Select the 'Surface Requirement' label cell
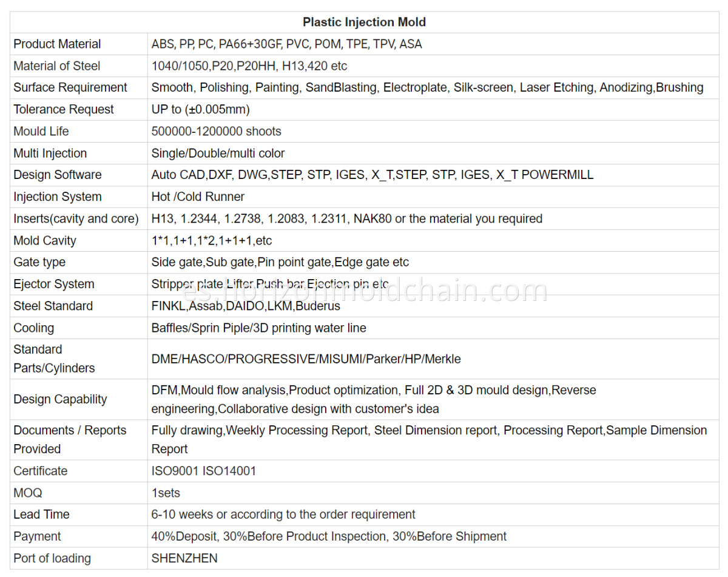Screen dimensions: 728x577 [x=70, y=88]
